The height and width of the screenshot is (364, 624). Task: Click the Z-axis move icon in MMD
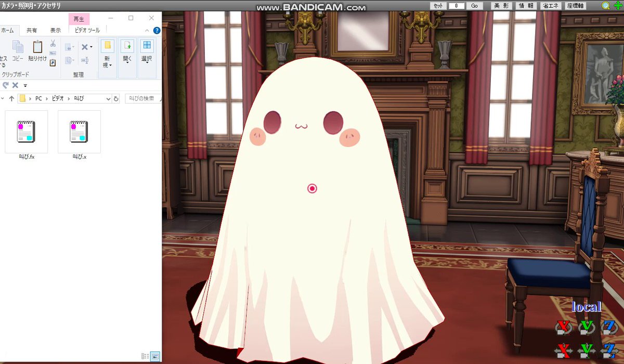point(609,349)
